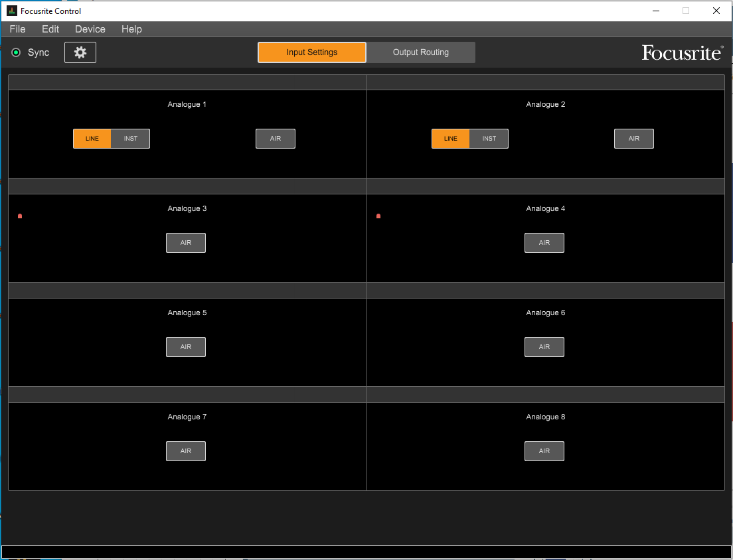This screenshot has width=733, height=560.
Task: Turn on AIR for Analogue 5
Action: point(186,347)
